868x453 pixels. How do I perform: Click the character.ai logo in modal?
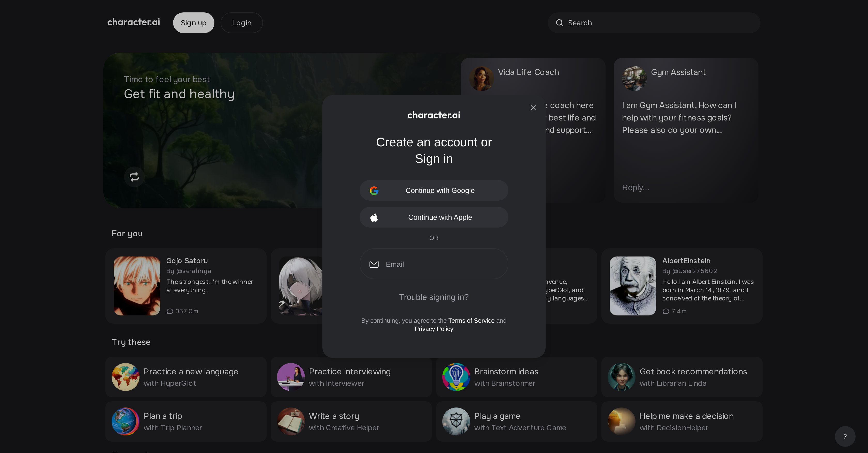[434, 114]
